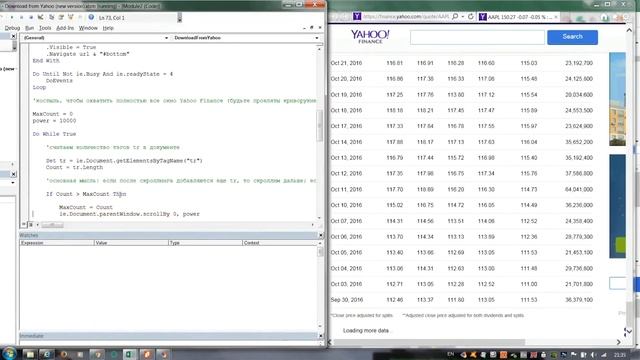The height and width of the screenshot is (360, 640).
Task: Switch to Procedure View button
Action: click(x=24, y=225)
